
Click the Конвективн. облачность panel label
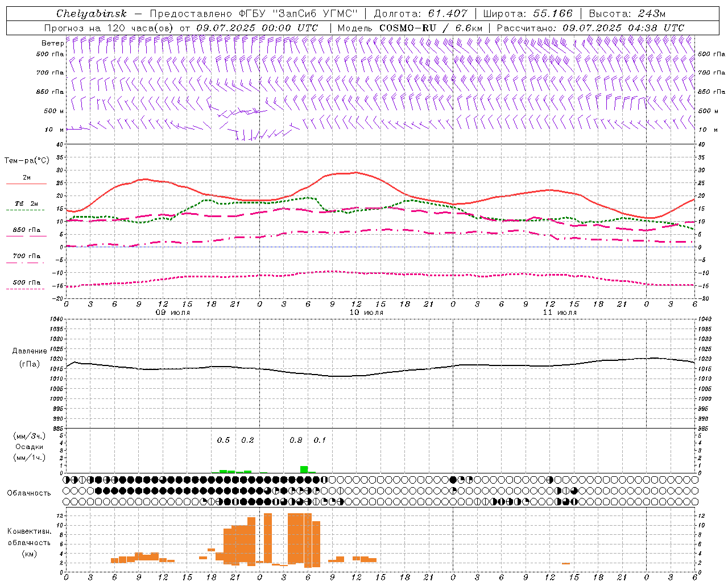point(29,537)
